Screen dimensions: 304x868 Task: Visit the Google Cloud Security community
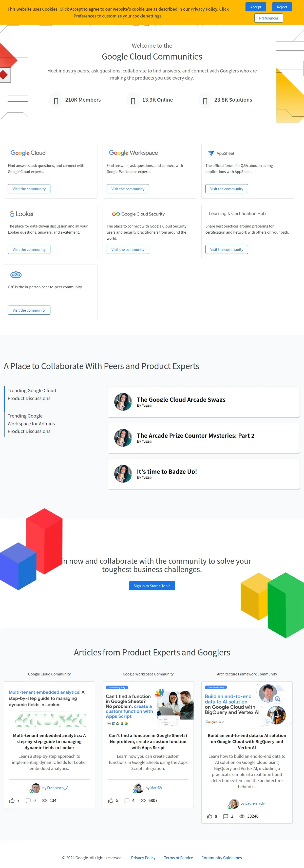[x=128, y=249]
